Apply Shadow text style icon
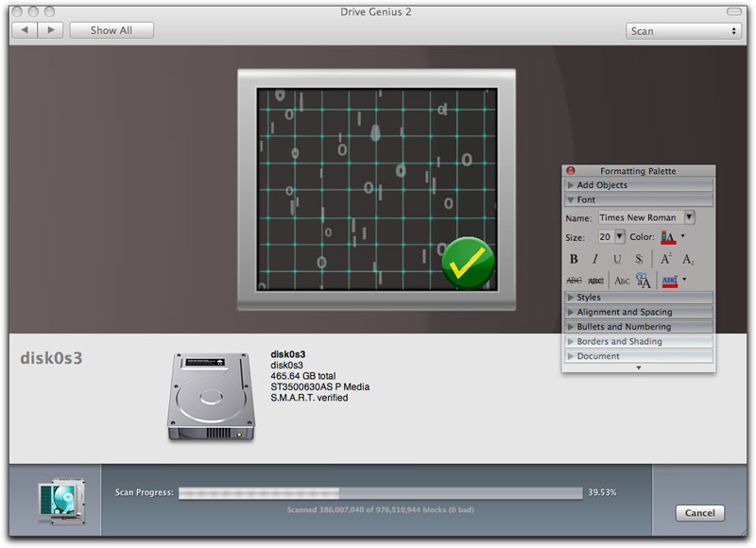 [x=640, y=259]
